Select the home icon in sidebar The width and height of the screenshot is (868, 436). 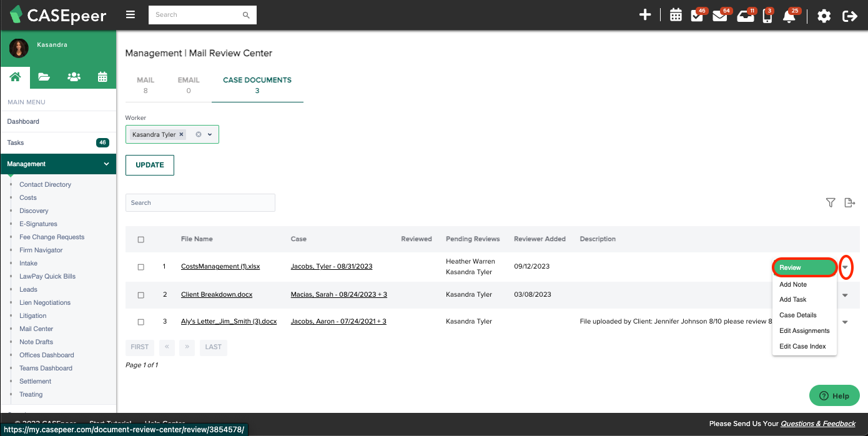pyautogui.click(x=15, y=77)
